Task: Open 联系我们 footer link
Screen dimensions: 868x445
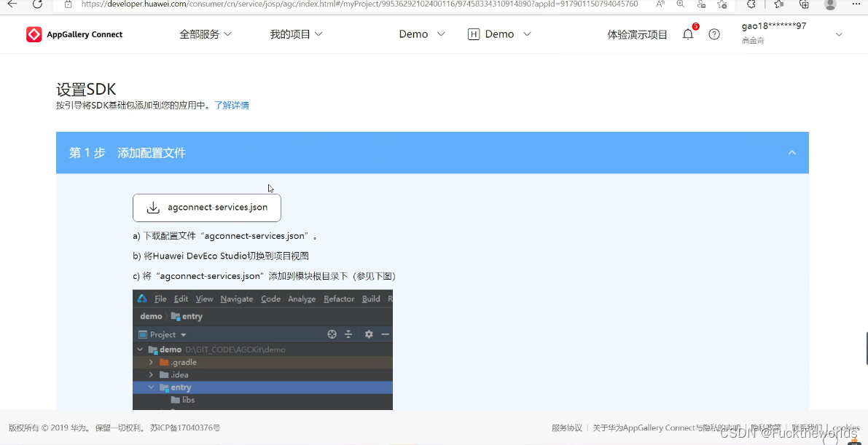Action: click(807, 428)
